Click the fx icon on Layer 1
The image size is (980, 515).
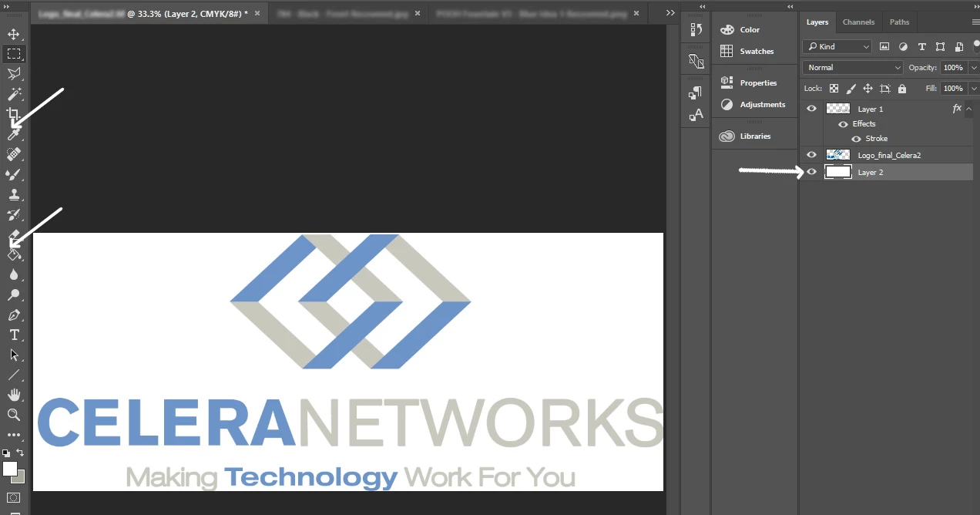pos(957,109)
